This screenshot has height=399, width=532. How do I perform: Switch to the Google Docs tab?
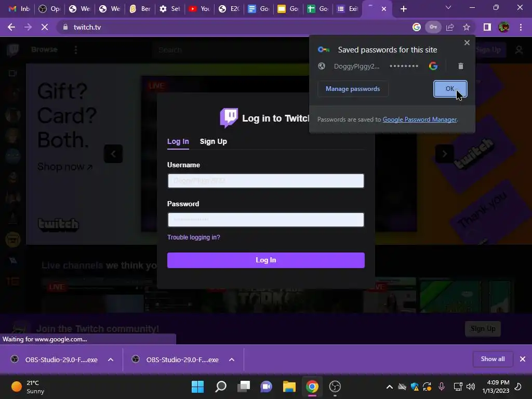point(259,9)
